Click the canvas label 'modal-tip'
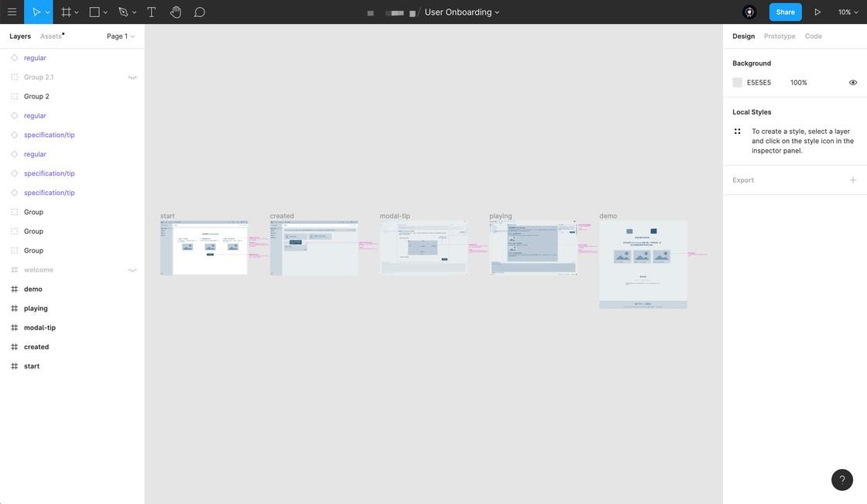This screenshot has height=504, width=867. 395,216
